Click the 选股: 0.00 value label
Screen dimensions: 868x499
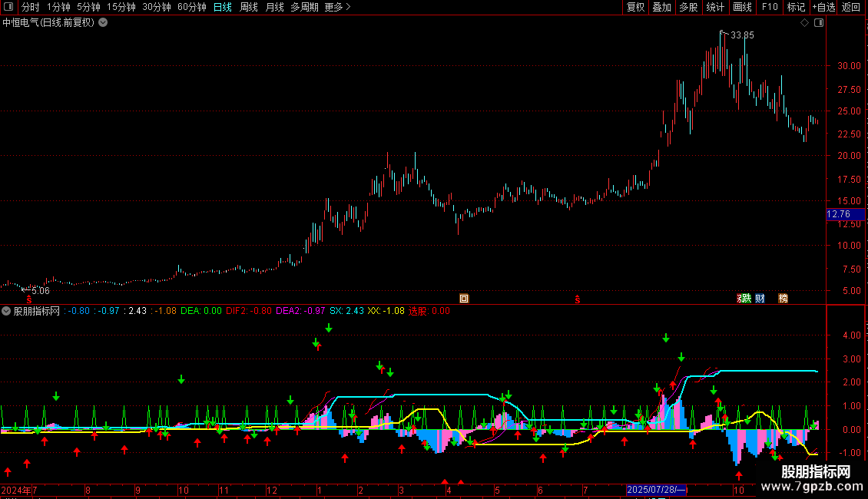429,311
